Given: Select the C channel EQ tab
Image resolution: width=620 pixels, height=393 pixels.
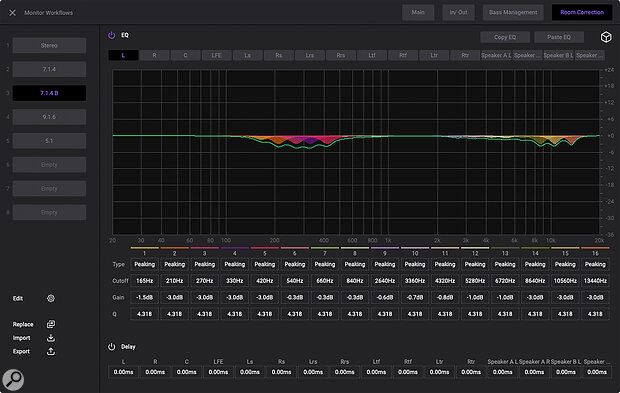Looking at the screenshot, I should [185, 55].
